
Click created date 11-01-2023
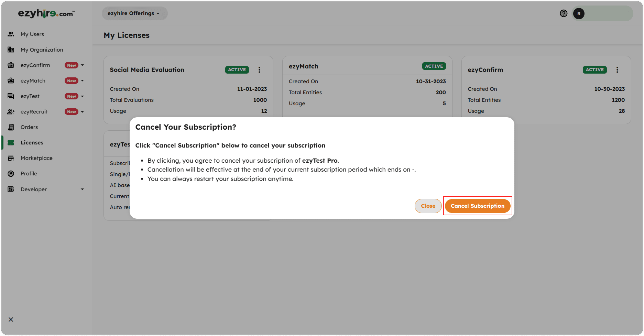point(252,89)
